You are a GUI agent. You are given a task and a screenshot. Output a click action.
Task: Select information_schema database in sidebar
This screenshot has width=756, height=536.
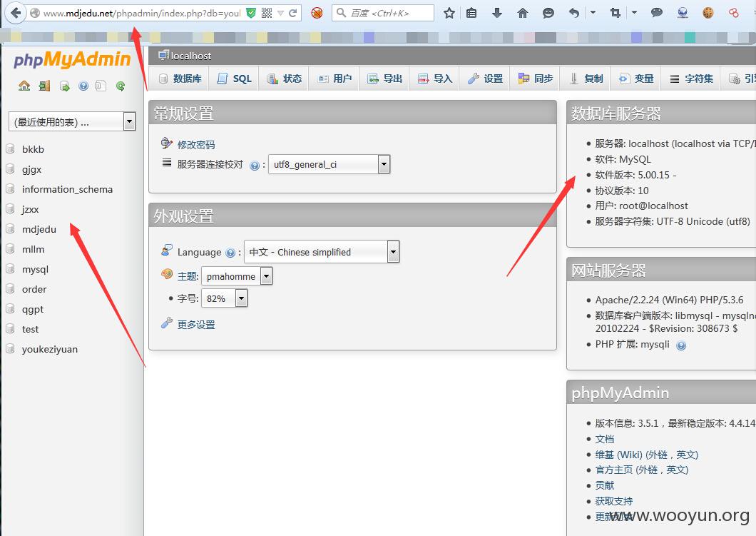tap(67, 190)
